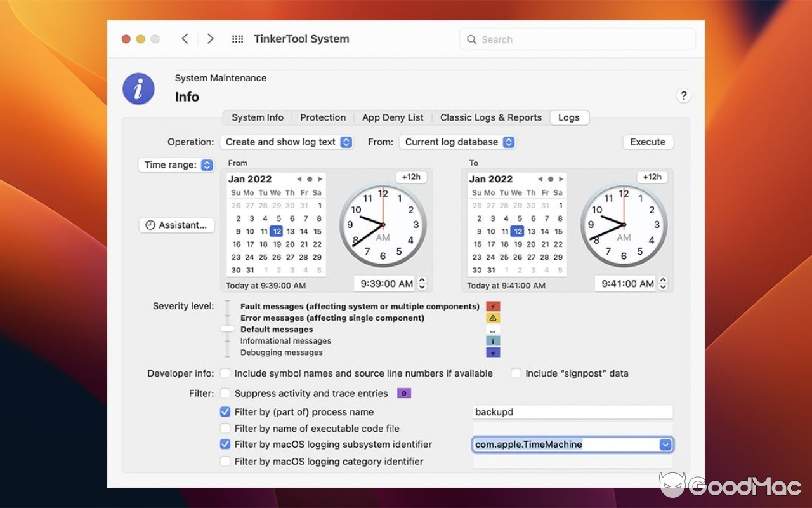Click the purple activity icon beside Suppress activity
812x508 pixels.
tap(404, 393)
